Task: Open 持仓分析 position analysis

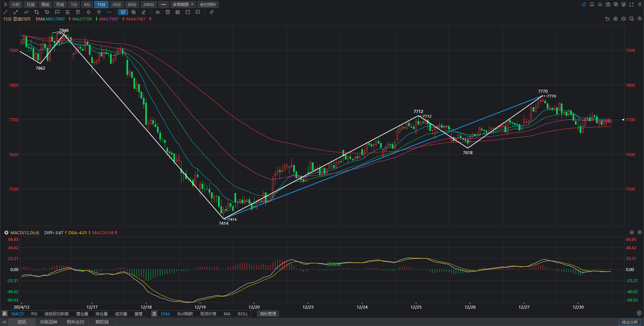Action: [x=630, y=322]
